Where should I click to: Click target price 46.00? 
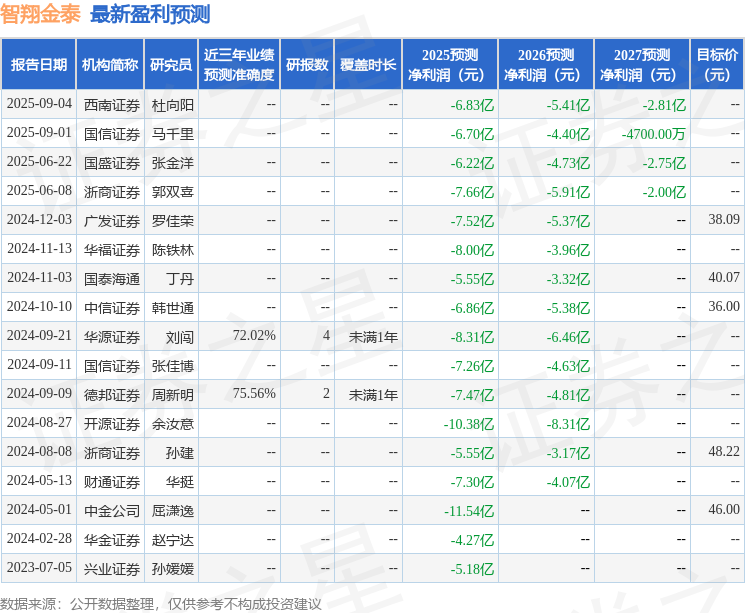tap(724, 509)
